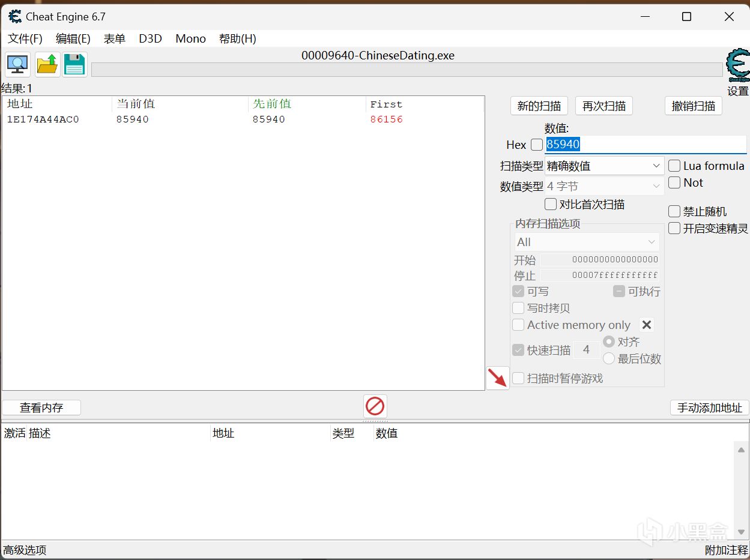Click the 先前值 column header
The height and width of the screenshot is (560, 750).
tap(307, 104)
